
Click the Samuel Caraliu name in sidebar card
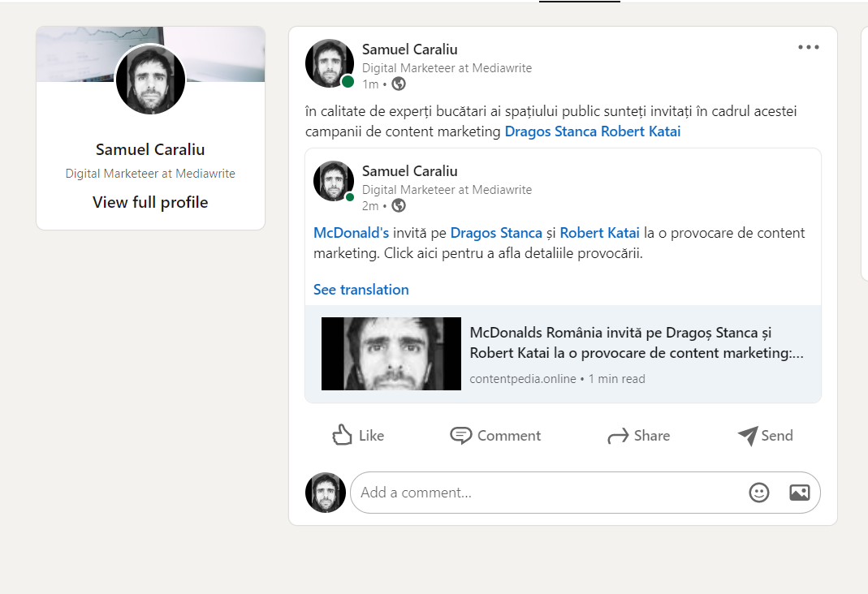pyautogui.click(x=150, y=150)
